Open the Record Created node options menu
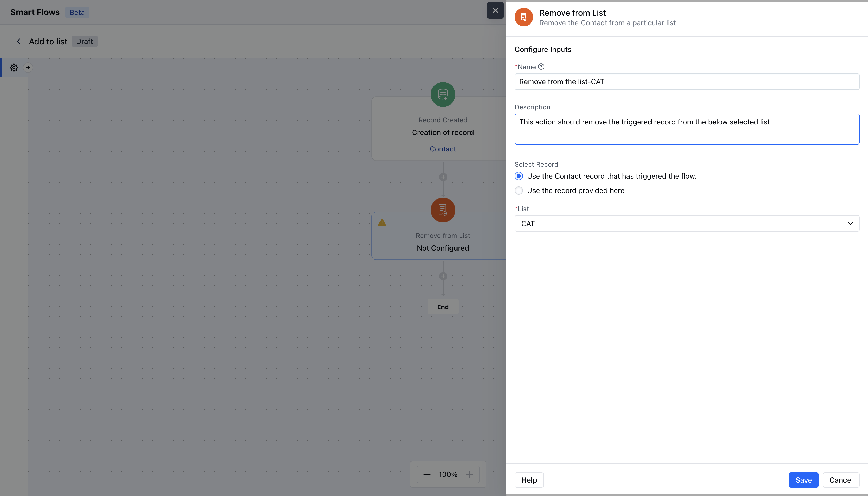 [x=506, y=106]
